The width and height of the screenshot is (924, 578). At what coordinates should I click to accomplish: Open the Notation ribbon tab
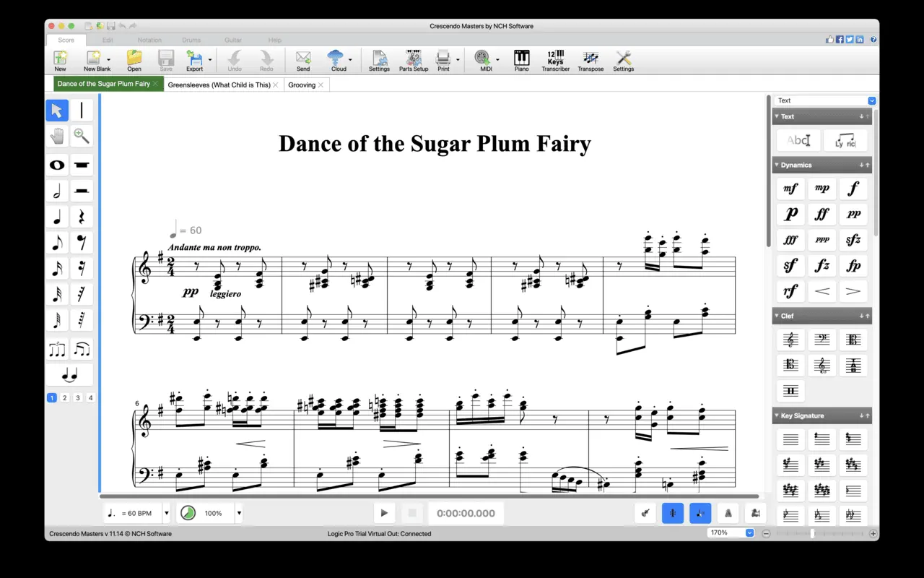tap(149, 40)
